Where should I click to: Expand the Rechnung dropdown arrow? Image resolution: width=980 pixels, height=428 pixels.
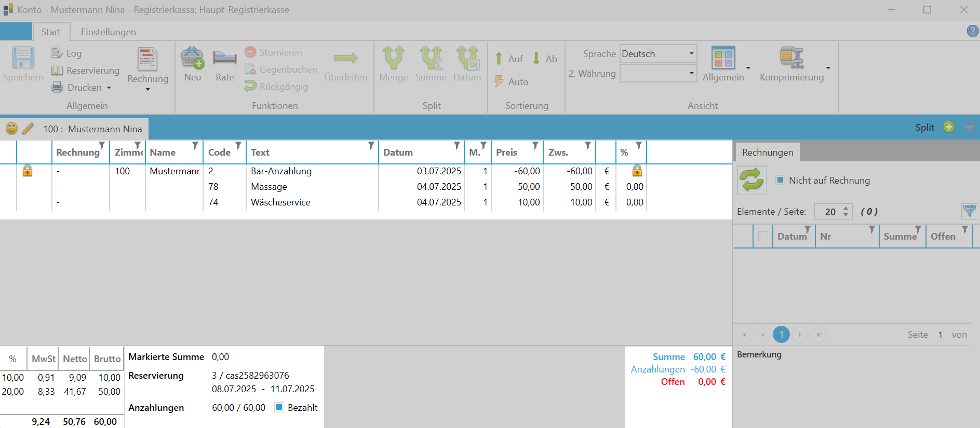pyautogui.click(x=148, y=90)
